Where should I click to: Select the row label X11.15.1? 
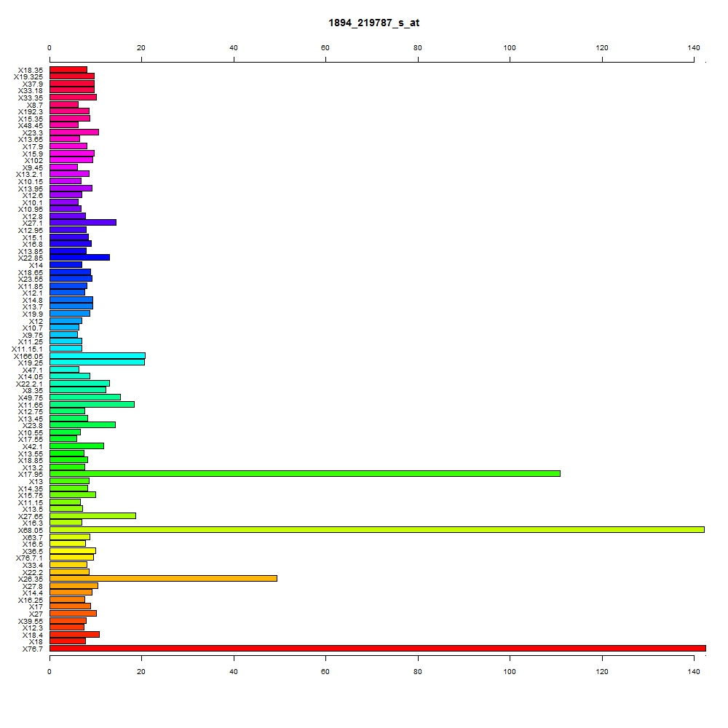pyautogui.click(x=27, y=349)
